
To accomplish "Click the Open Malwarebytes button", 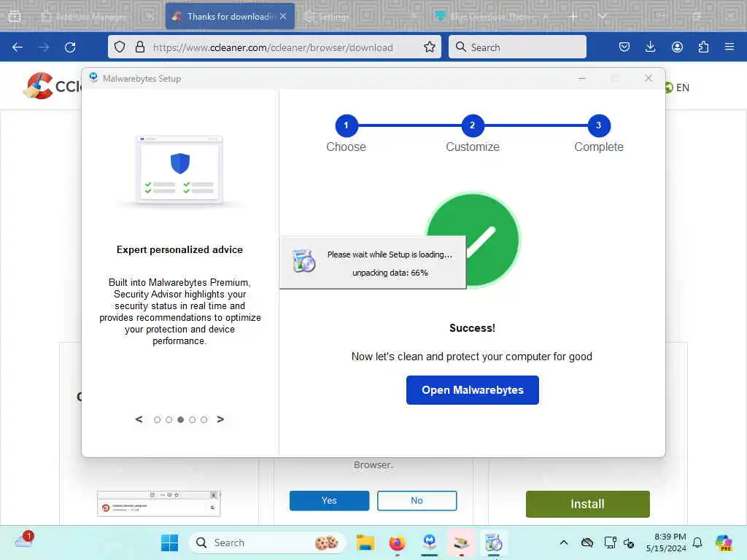I will coord(472,390).
